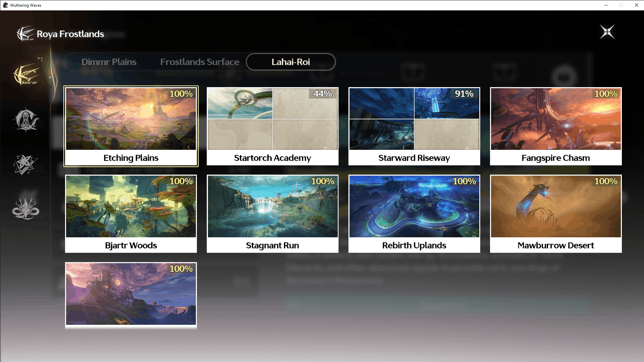
Task: Open the unlabeled bottom area card with ruins
Action: [x=131, y=295]
